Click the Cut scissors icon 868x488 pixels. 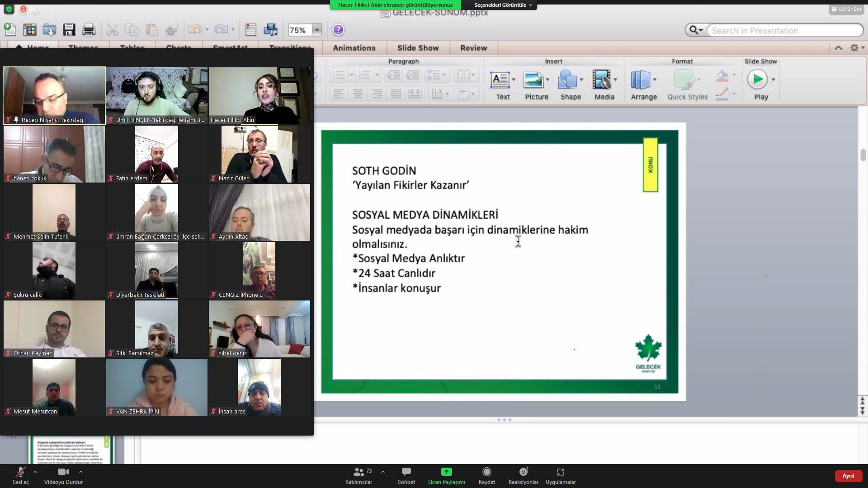[x=112, y=30]
